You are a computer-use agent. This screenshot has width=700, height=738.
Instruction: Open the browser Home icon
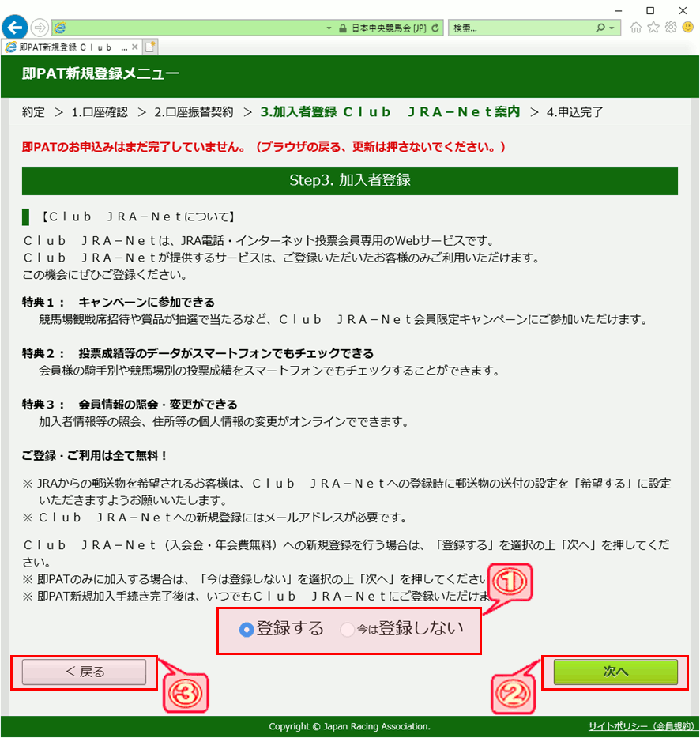click(x=636, y=28)
